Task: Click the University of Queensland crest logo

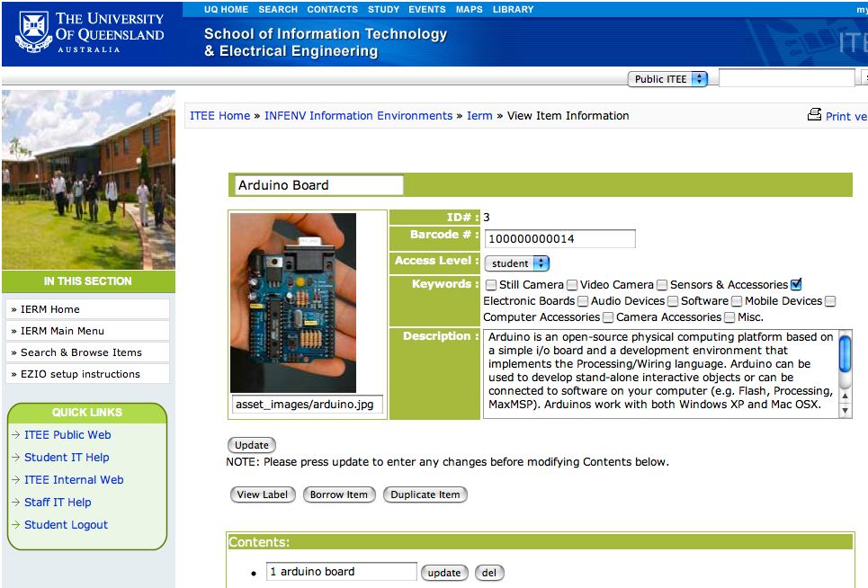Action: pyautogui.click(x=34, y=32)
